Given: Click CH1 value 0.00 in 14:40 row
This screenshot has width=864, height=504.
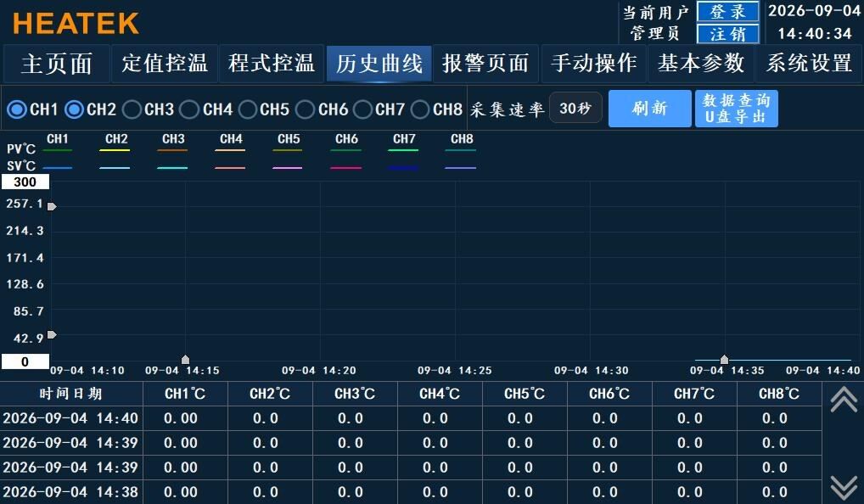Looking at the screenshot, I should [181, 418].
